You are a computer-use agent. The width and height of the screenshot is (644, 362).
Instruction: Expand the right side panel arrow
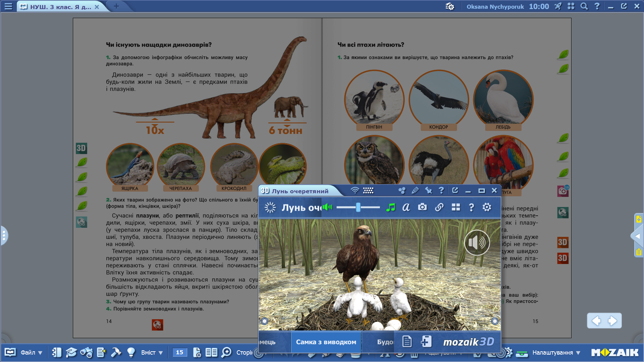coord(637,236)
